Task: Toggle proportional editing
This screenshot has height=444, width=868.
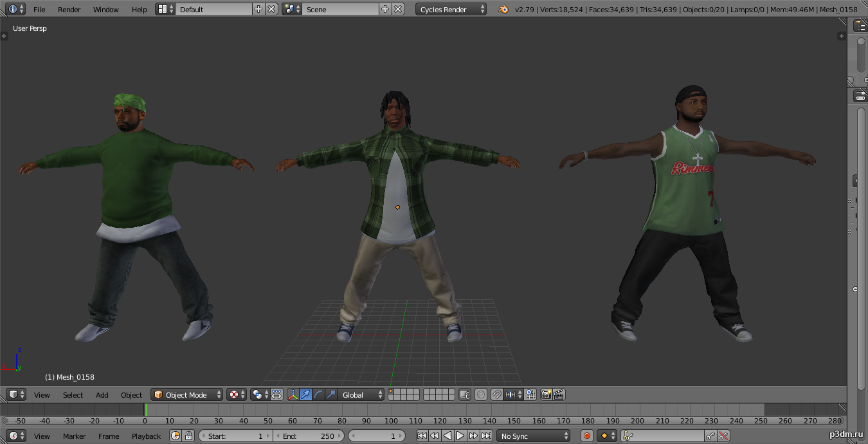Action: click(x=481, y=394)
